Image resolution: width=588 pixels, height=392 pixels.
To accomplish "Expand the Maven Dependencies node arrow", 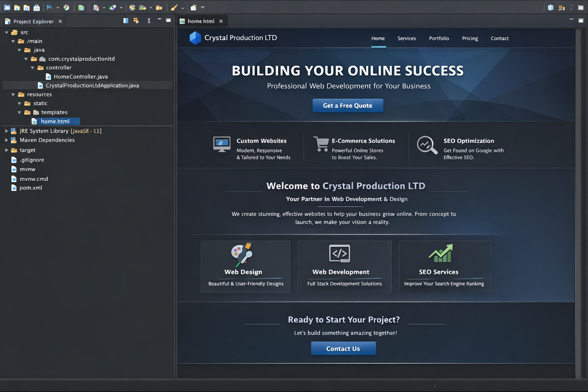I will [x=7, y=140].
